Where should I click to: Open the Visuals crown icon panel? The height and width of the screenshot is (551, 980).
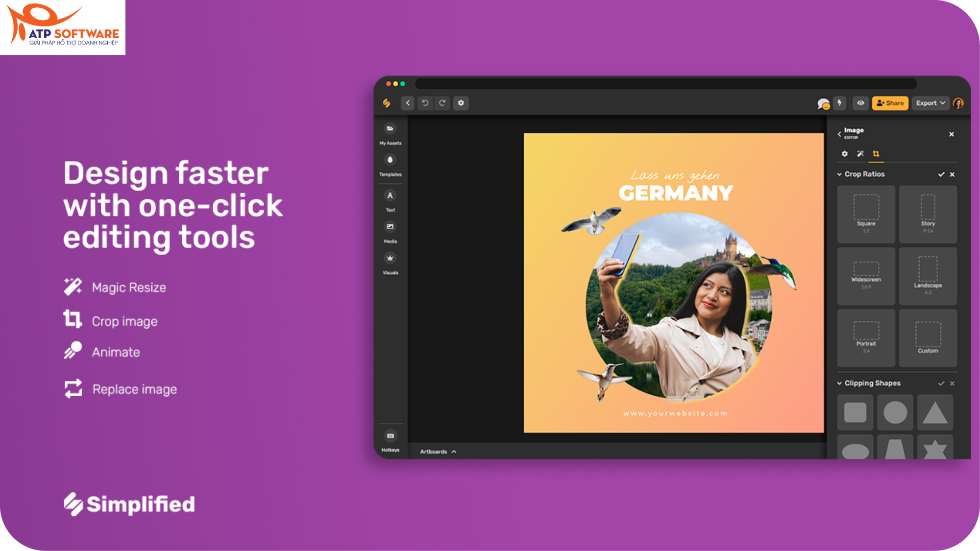[x=390, y=258]
